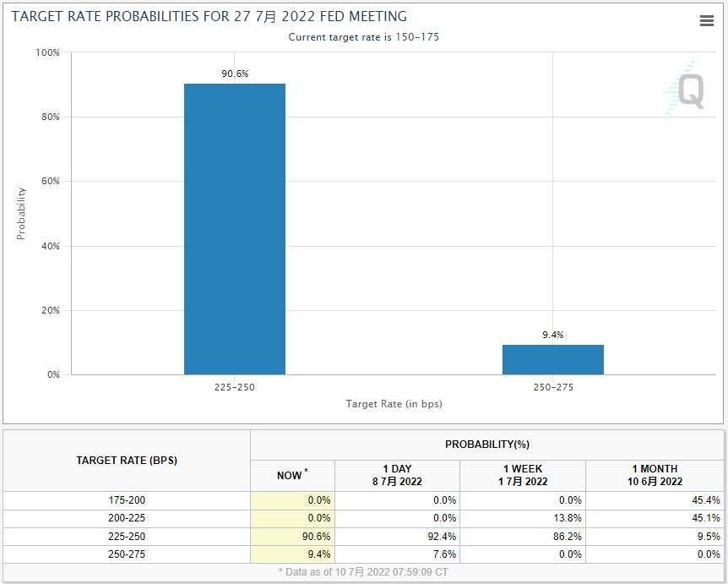Viewport: 728px width, 584px height.
Task: Select the 250-275 row label in table
Action: click(127, 554)
